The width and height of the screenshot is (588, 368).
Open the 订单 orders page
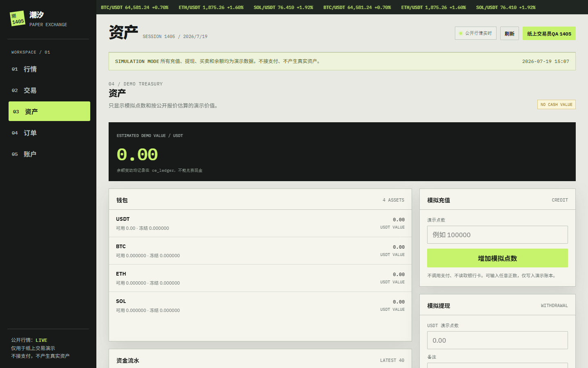point(49,133)
